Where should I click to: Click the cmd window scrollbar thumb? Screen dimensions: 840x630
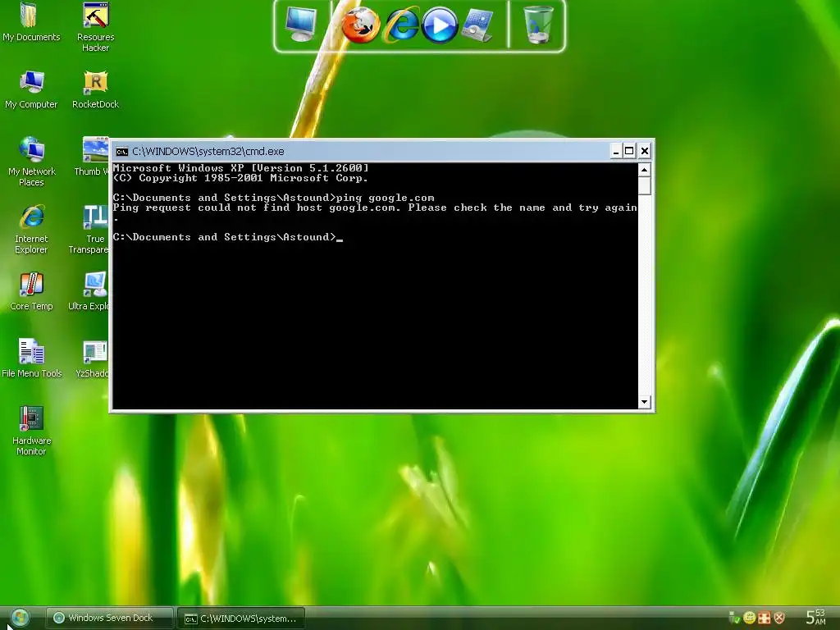645,185
